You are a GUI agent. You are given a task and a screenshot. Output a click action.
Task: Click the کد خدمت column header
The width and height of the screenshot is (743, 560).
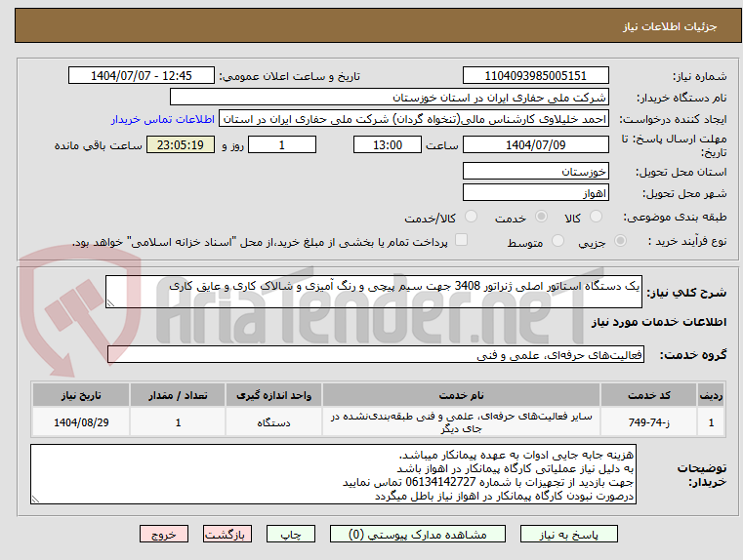(648, 395)
